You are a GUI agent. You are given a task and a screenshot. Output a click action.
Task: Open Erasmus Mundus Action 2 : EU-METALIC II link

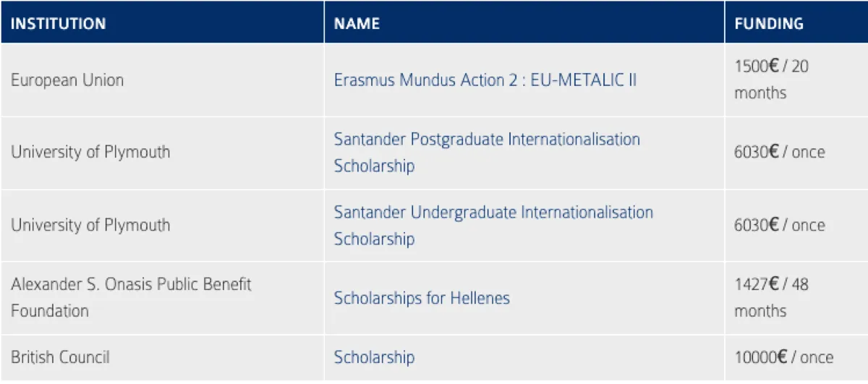point(485,80)
